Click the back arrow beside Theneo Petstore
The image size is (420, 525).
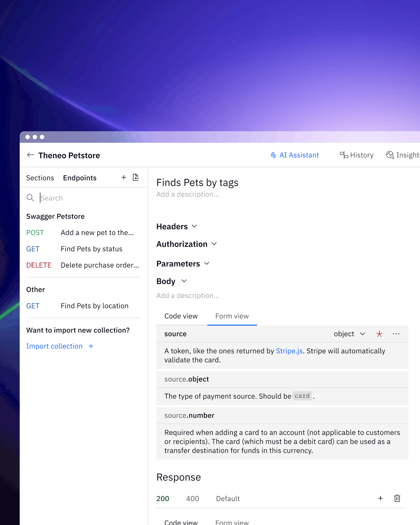30,155
